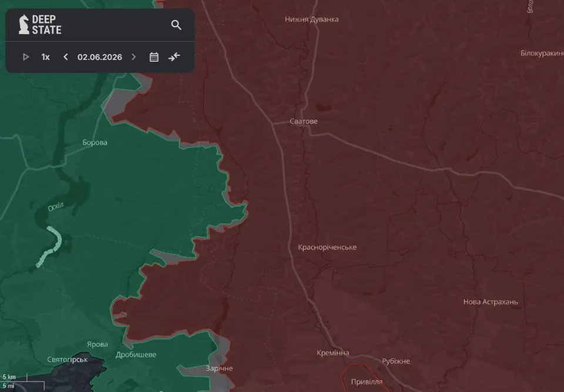
Task: Click the compare arrows icon
Action: pos(174,57)
